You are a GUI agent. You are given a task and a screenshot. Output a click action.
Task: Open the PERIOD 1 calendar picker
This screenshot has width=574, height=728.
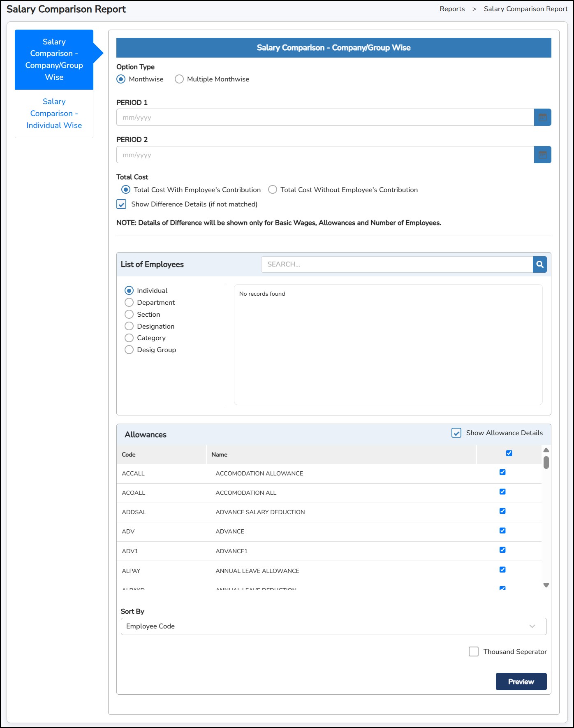point(542,118)
